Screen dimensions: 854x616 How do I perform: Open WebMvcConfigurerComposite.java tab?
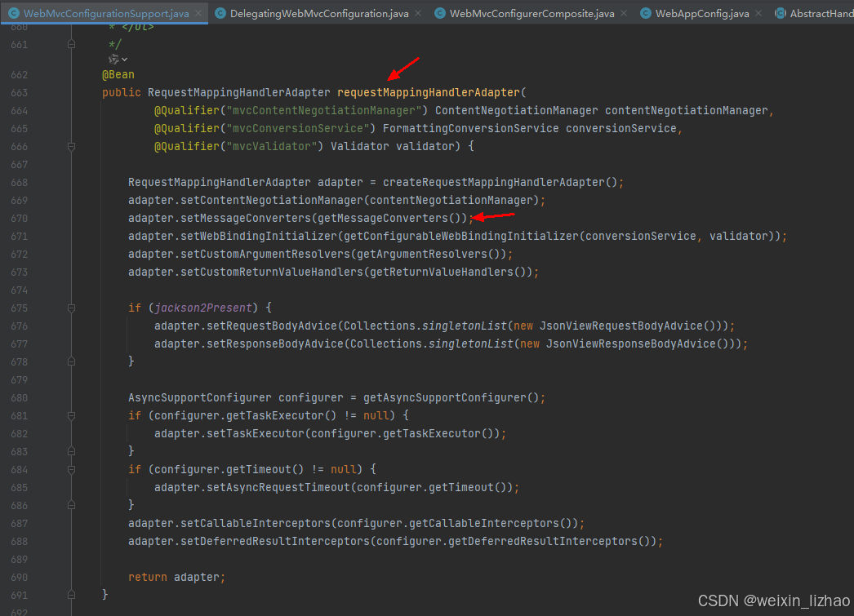click(x=532, y=14)
